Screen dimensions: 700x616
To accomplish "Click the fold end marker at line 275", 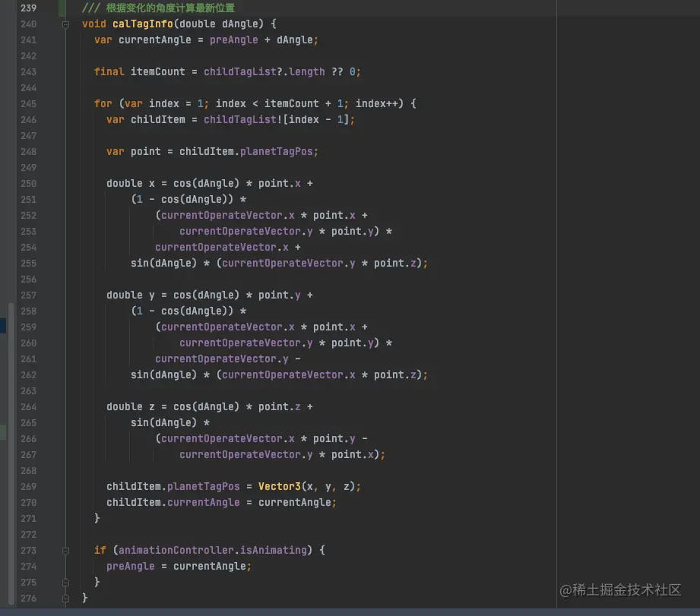I will point(65,583).
